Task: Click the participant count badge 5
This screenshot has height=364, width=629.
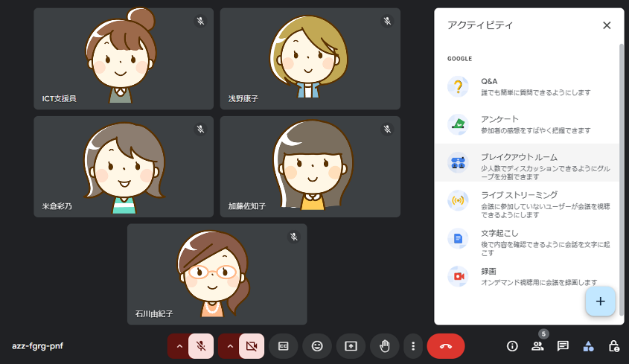Action: [x=543, y=334]
